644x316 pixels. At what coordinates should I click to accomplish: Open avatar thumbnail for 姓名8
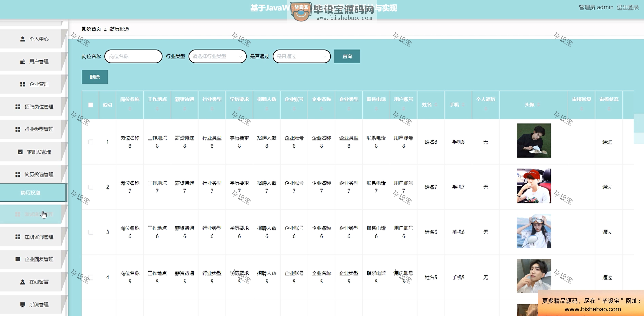point(533,141)
